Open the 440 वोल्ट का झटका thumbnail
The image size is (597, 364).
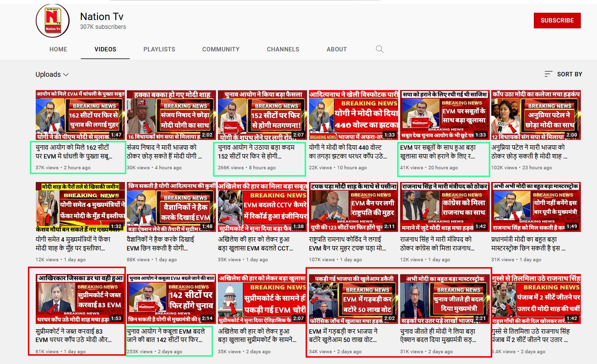coord(353,115)
